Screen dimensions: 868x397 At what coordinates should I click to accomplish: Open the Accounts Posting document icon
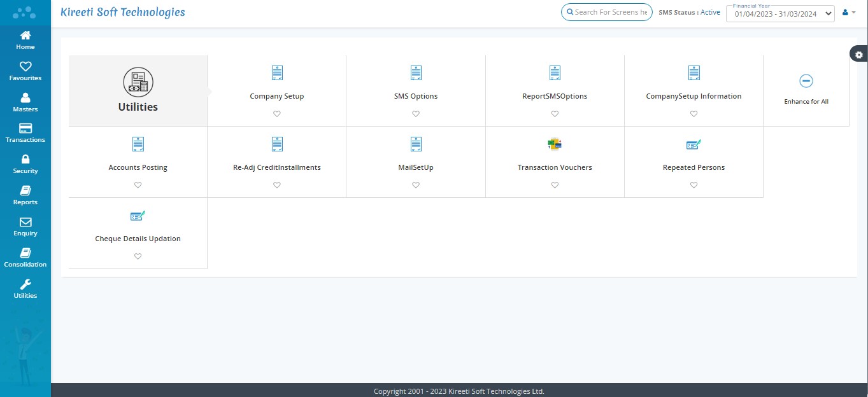(x=138, y=144)
